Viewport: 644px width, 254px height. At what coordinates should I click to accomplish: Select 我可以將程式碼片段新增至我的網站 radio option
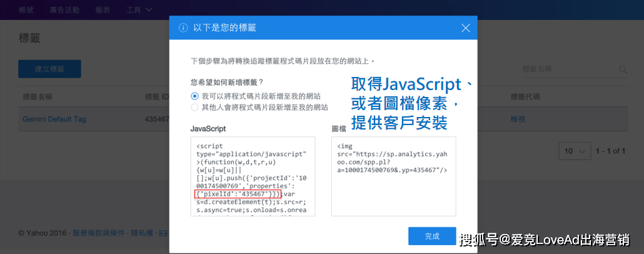pyautogui.click(x=194, y=96)
